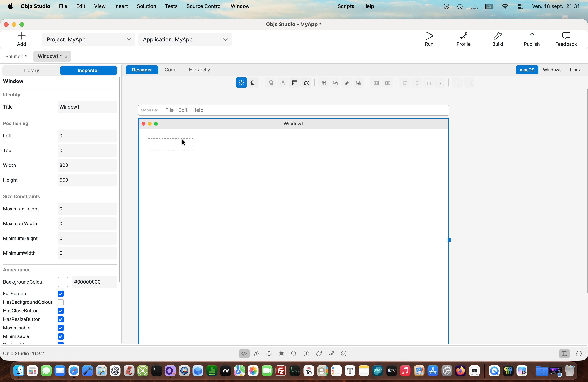The width and height of the screenshot is (588, 382).
Task: Click the lock control icon in designer toolbar
Action: [271, 83]
